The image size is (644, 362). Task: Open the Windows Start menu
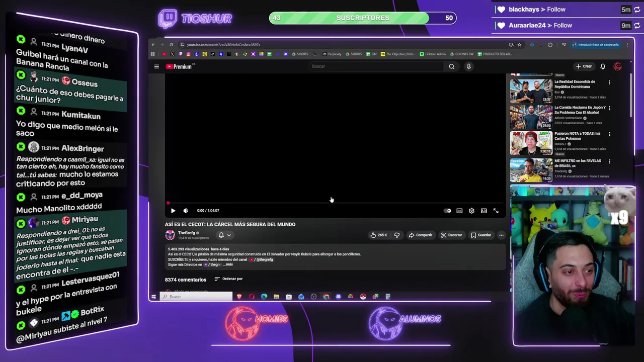[153, 297]
